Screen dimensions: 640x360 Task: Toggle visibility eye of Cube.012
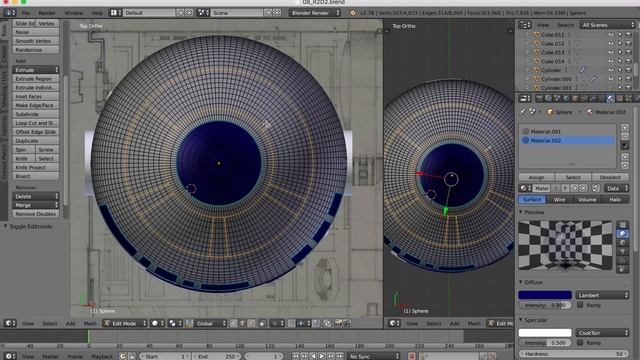pos(611,44)
